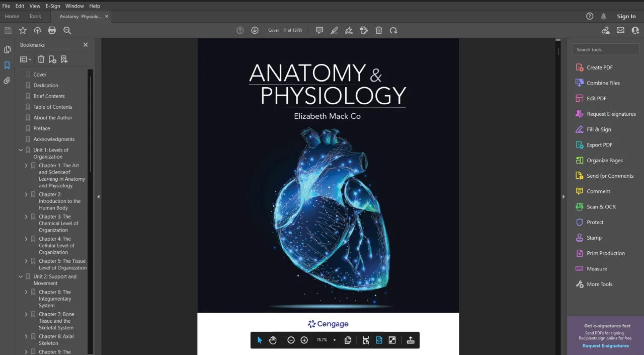Screen dimensions: 644x355
Task: Add document to starred favorites
Action: point(23,30)
